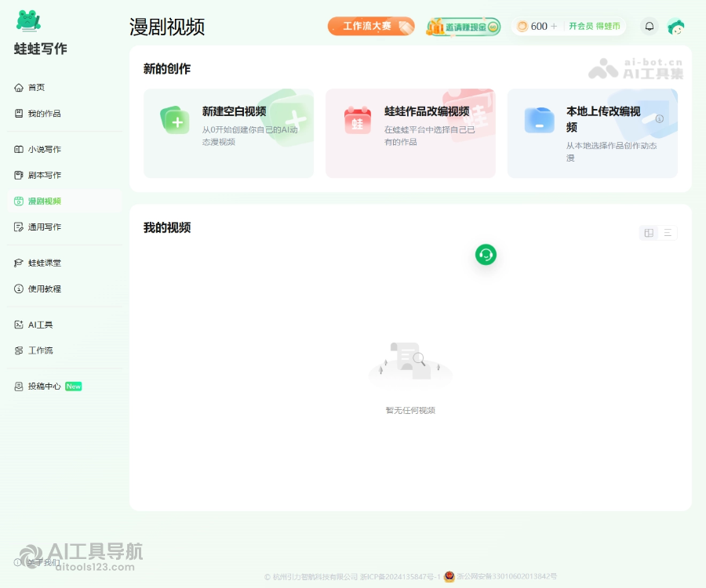
Task: Open notifications bell icon
Action: (x=650, y=26)
